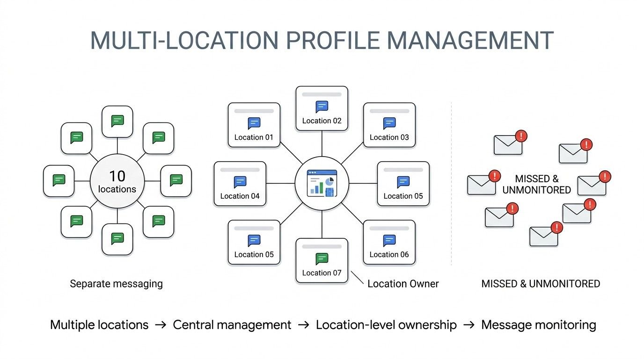Click the 'Location 06' label
The height and width of the screenshot is (359, 644).
point(389,254)
